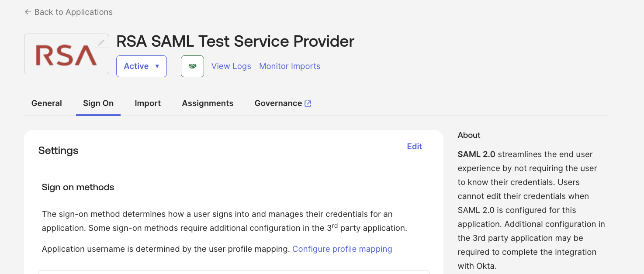The width and height of the screenshot is (644, 274).
Task: Open the Assignments tab
Action: (208, 103)
